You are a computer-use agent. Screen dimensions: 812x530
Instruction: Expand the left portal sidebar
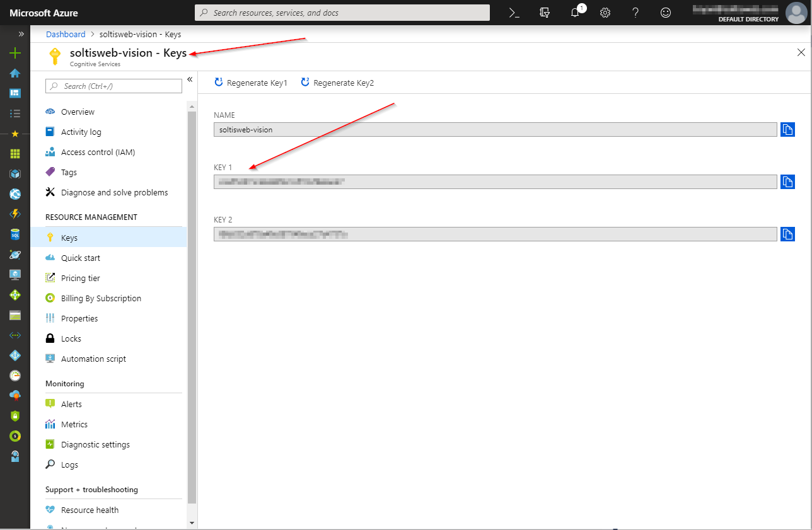21,34
